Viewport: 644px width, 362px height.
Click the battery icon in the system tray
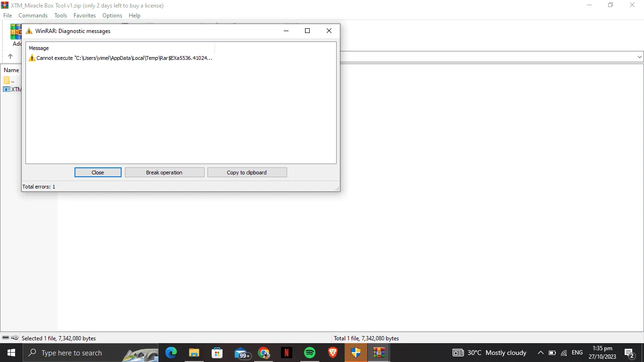(553, 353)
